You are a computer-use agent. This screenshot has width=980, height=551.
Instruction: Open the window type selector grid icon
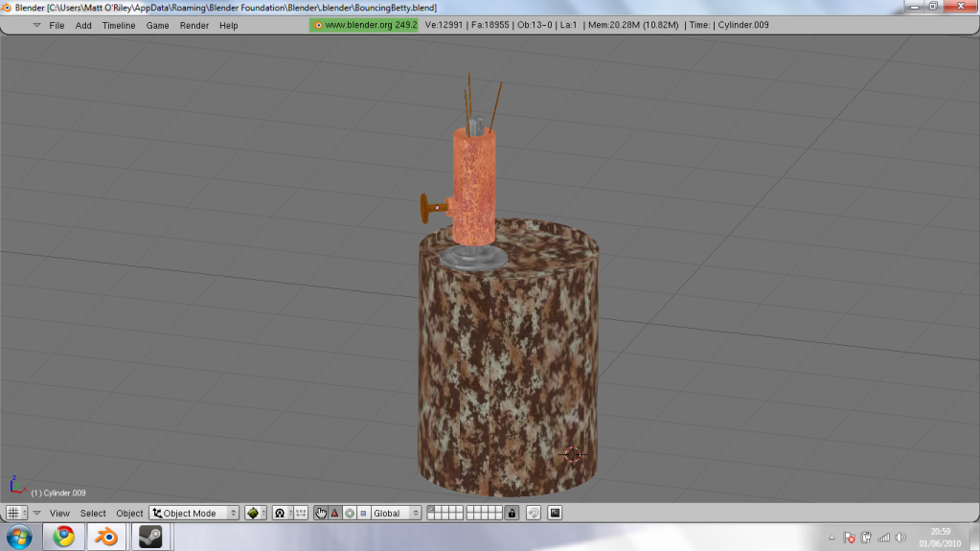12,513
